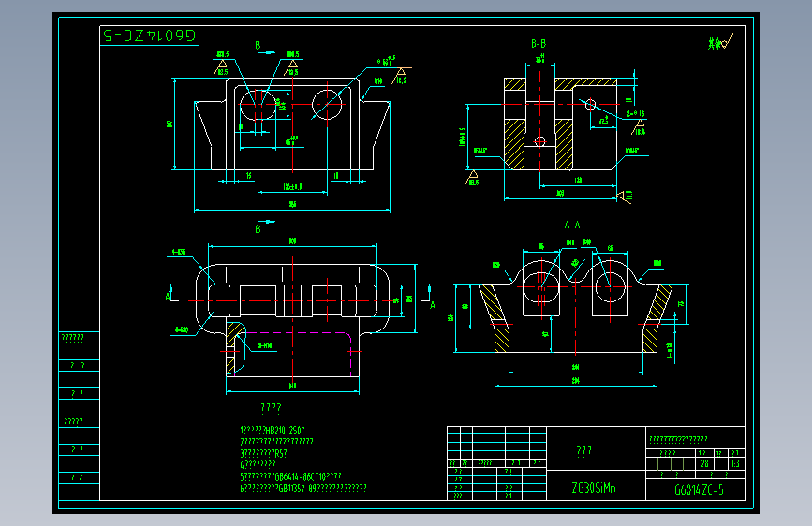Select the mirrored G6014ZC-5 label at top-left corner
Image resolution: width=812 pixels, height=526 pixels.
coord(149,36)
